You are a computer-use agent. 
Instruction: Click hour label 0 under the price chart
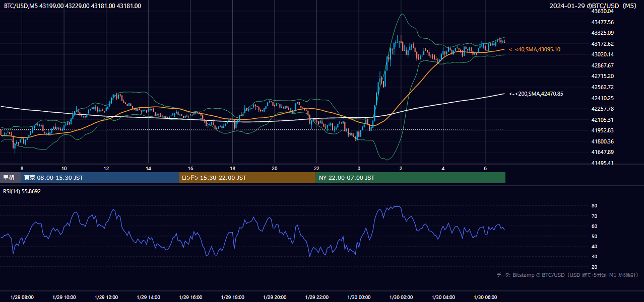tap(359, 168)
